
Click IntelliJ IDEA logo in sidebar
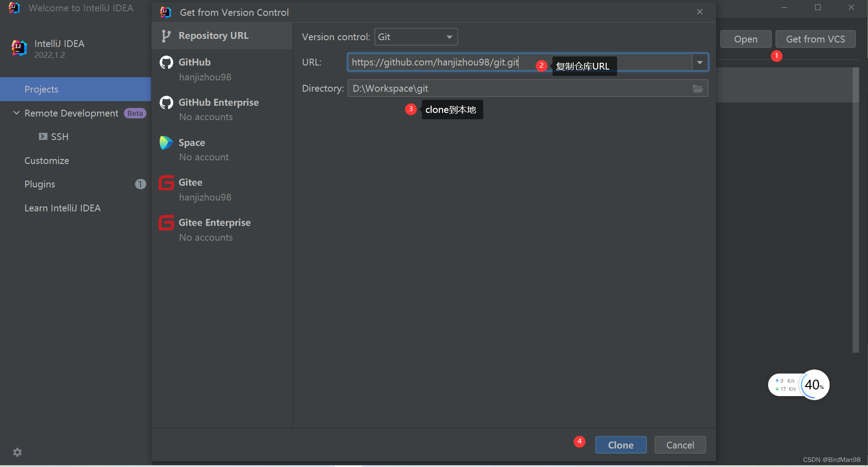(x=19, y=48)
